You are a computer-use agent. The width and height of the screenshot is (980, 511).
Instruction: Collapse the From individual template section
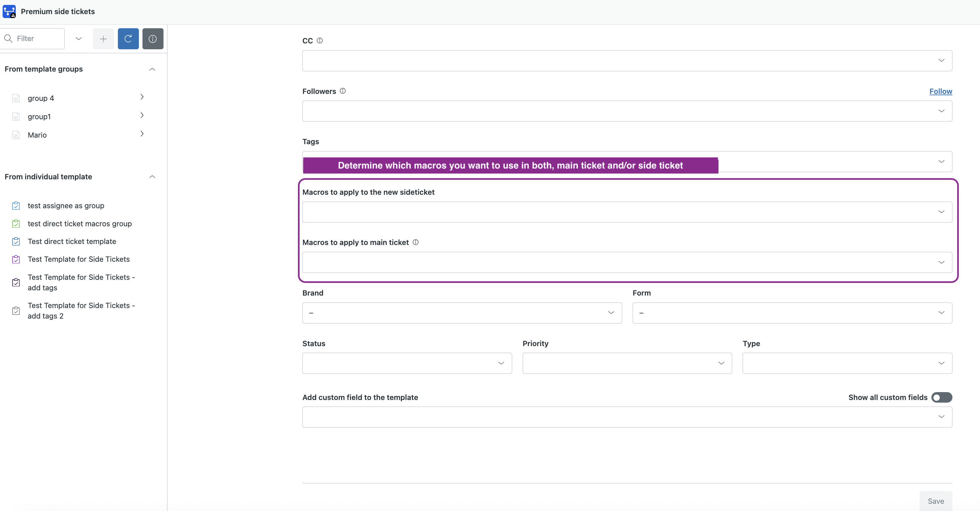[x=152, y=177]
